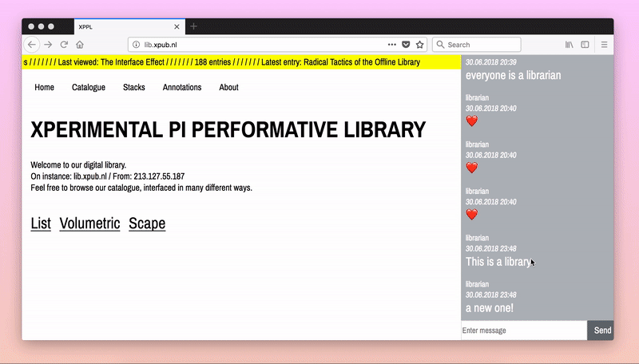Image resolution: width=639 pixels, height=364 pixels.
Task: Follow the Volumetric link
Action: coord(89,224)
